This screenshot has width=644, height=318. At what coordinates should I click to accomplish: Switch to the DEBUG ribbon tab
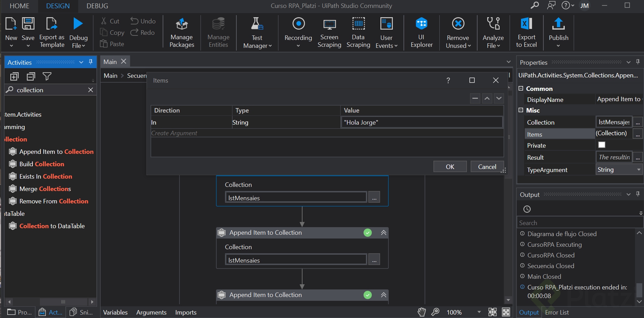[x=97, y=6]
